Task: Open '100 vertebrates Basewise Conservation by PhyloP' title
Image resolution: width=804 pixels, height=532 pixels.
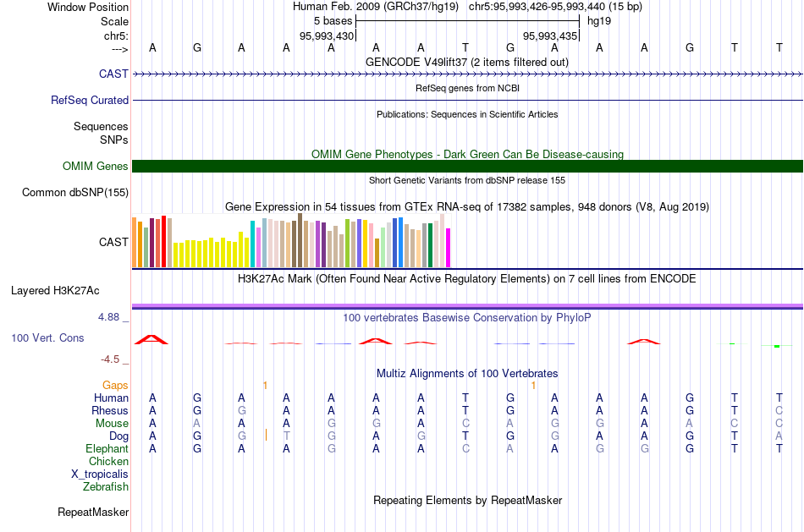Action: pyautogui.click(x=467, y=318)
